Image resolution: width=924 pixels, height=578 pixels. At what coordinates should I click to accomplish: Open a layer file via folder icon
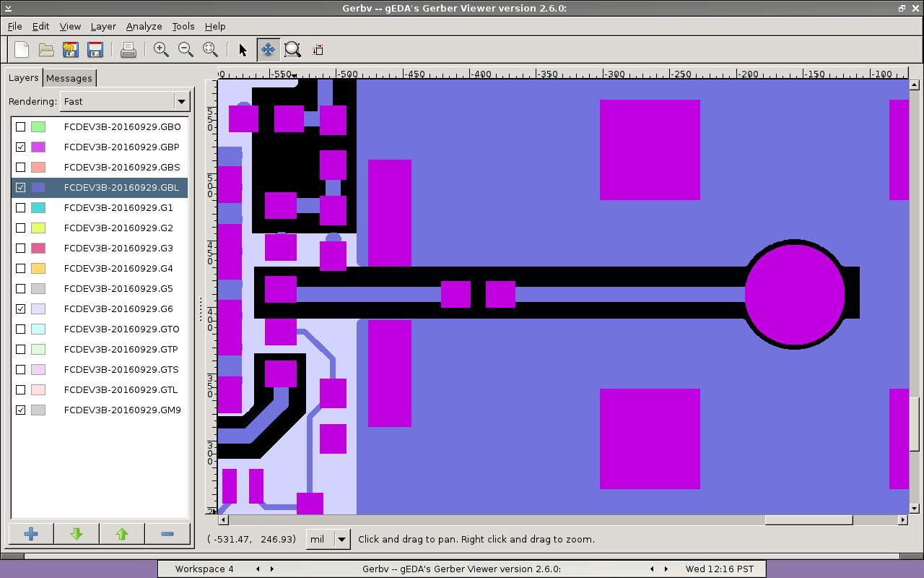click(46, 50)
